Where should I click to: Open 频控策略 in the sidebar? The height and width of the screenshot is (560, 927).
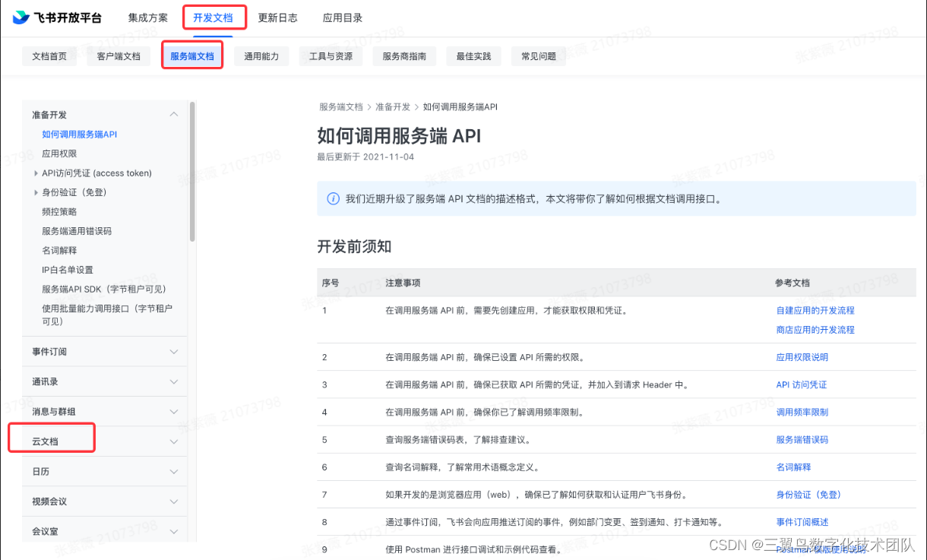pyautogui.click(x=59, y=212)
